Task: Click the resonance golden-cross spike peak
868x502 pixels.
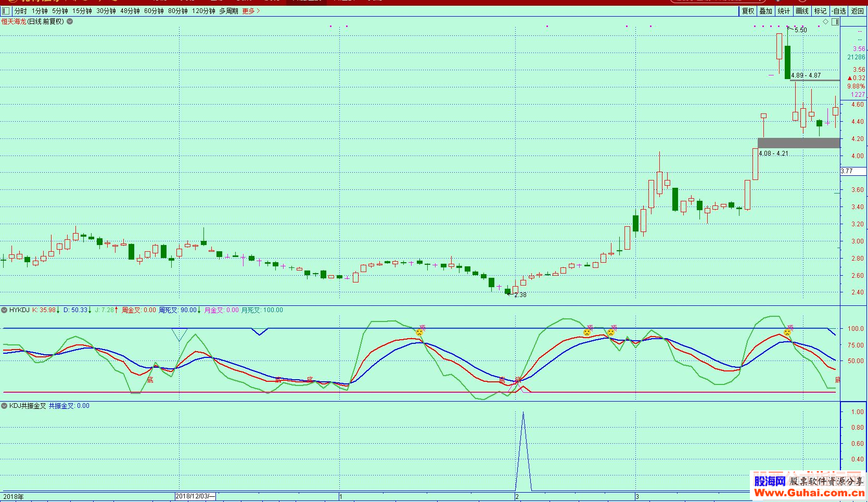Action: (x=523, y=413)
